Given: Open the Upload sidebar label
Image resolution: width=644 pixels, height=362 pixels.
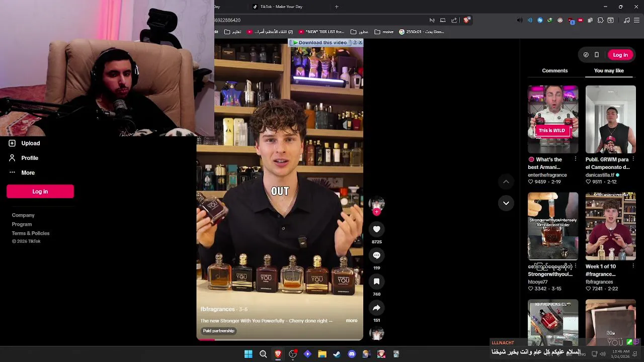Looking at the screenshot, I should pyautogui.click(x=31, y=143).
